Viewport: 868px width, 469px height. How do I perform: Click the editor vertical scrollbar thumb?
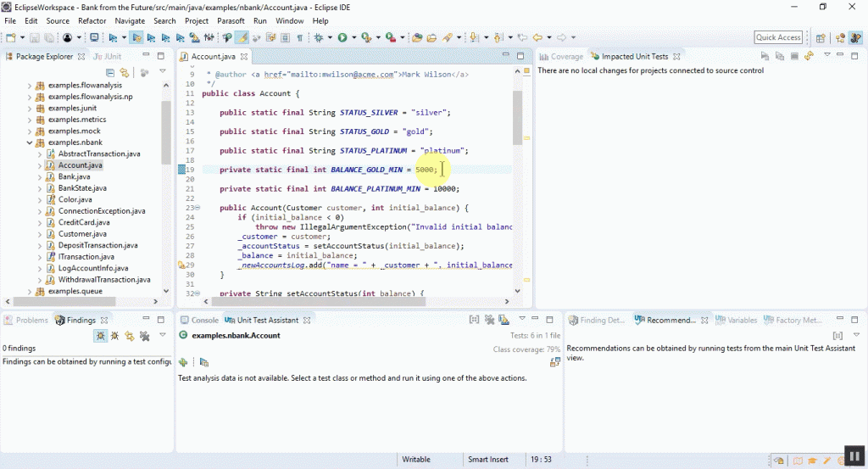517,117
